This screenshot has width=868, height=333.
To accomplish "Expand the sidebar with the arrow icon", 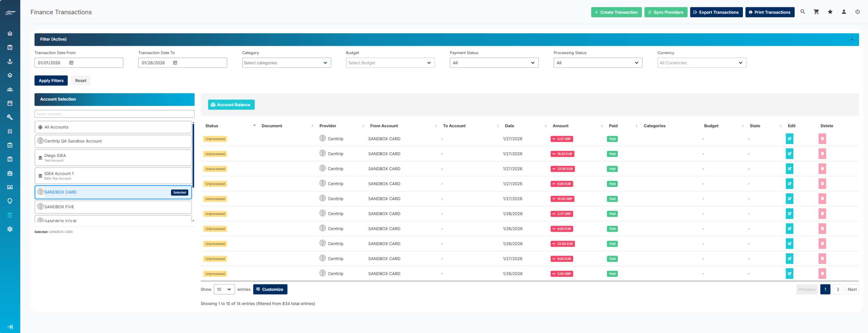I will point(10,327).
